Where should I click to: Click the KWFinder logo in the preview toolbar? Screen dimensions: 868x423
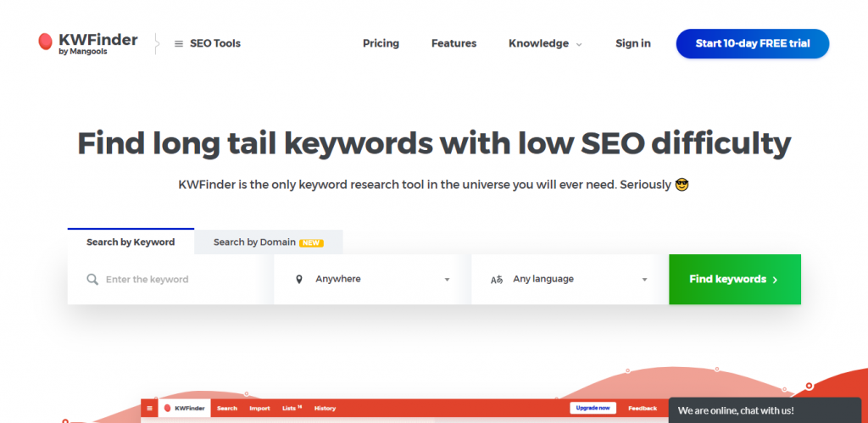tap(184, 408)
